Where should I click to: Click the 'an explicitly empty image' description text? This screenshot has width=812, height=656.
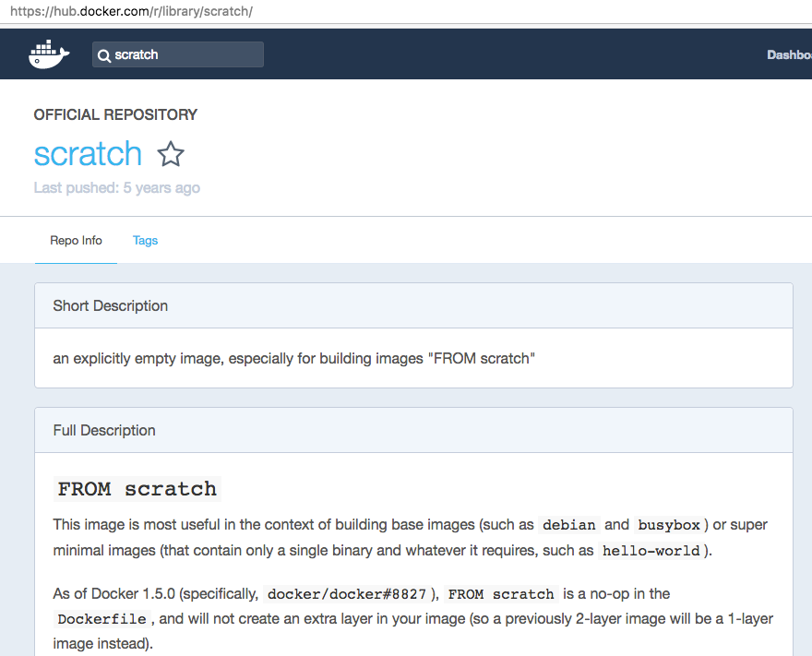coord(293,358)
